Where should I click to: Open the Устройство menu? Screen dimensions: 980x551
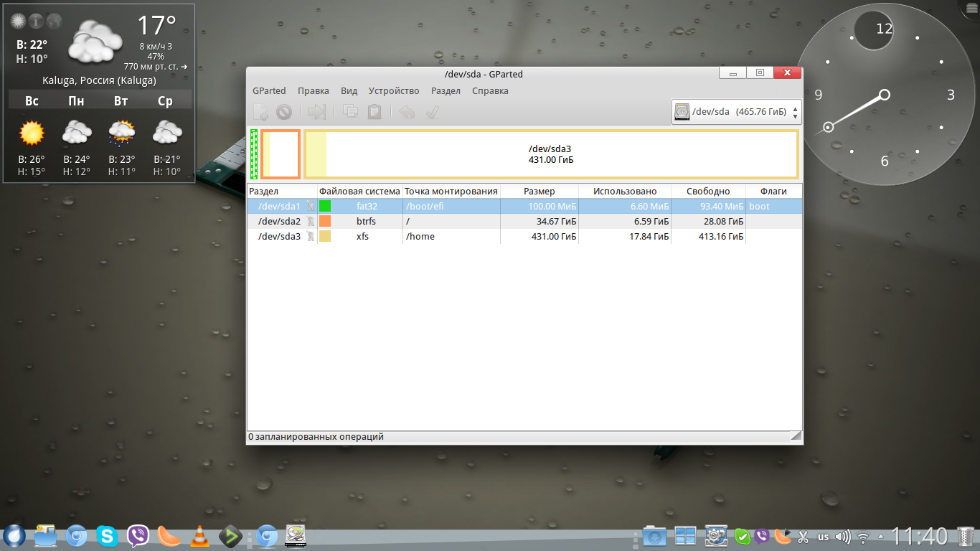[394, 91]
